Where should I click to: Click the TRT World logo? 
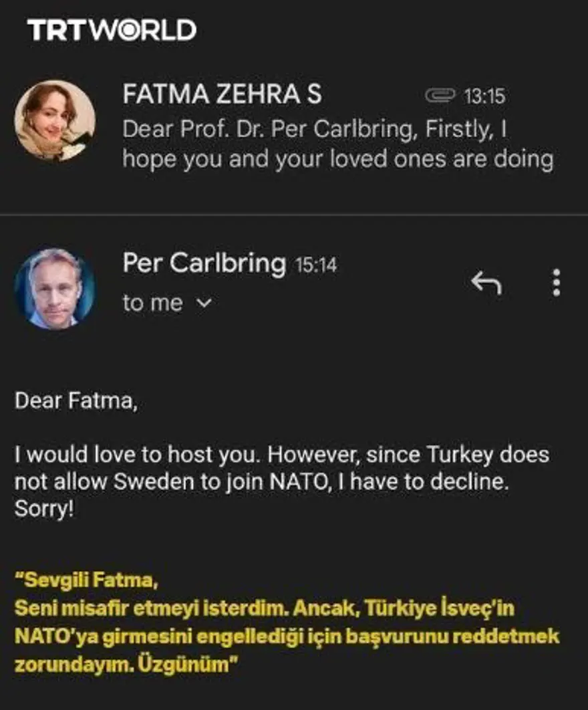point(112,30)
